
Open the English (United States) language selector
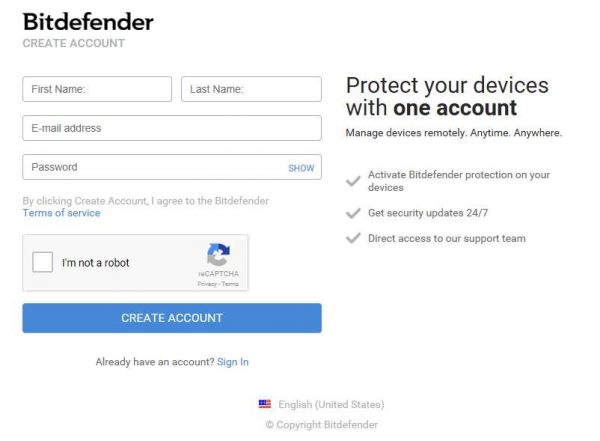tap(331, 404)
